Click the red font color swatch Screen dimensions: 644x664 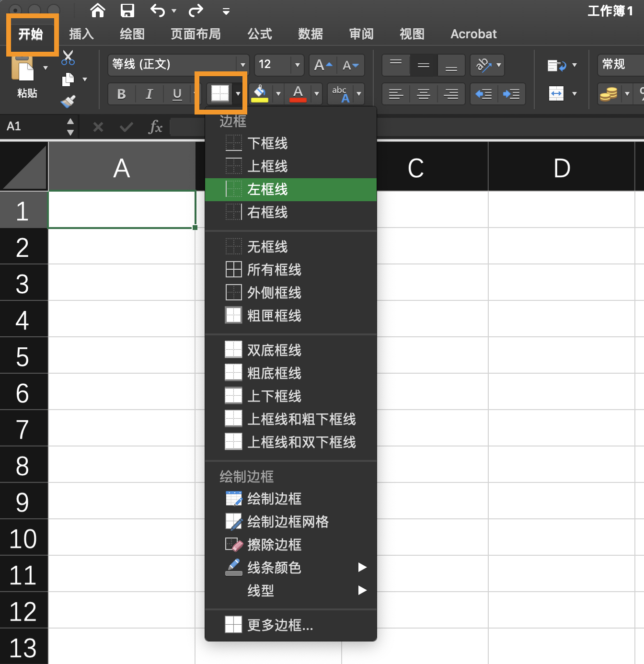pyautogui.click(x=298, y=94)
